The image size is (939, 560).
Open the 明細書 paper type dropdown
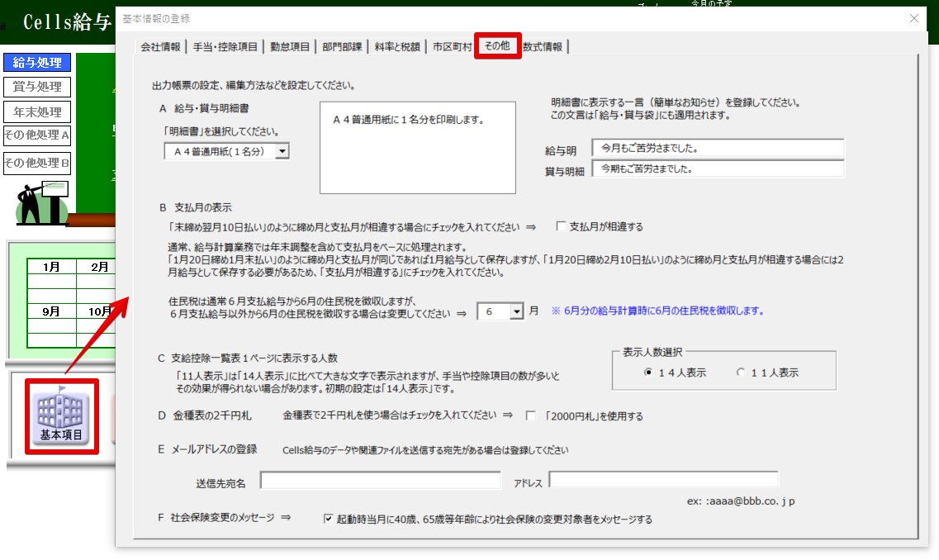click(282, 151)
